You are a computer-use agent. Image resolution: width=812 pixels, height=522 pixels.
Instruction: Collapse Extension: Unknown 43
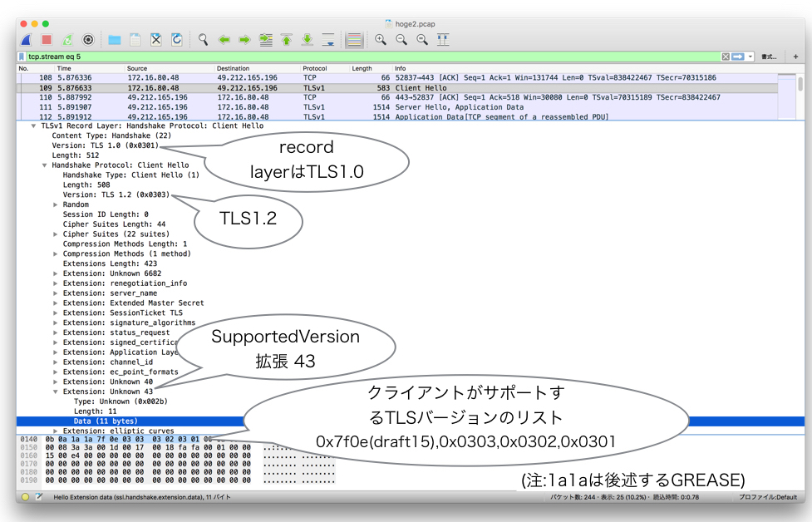coord(56,391)
